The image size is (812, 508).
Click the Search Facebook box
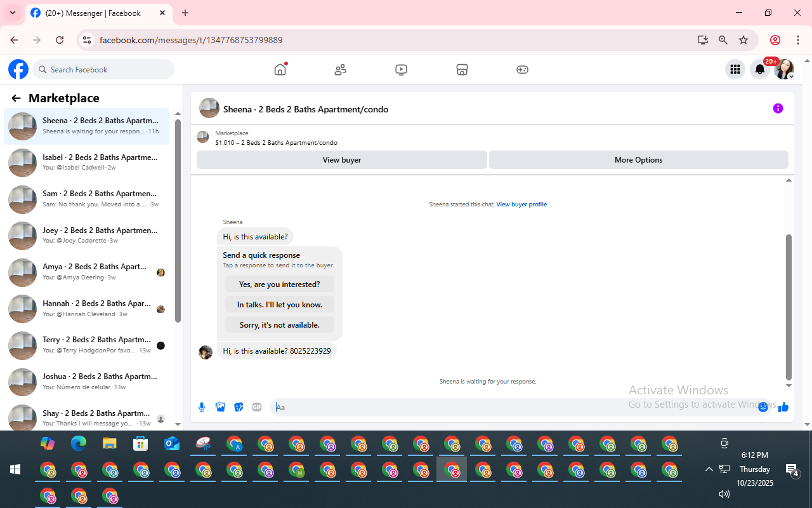point(103,69)
